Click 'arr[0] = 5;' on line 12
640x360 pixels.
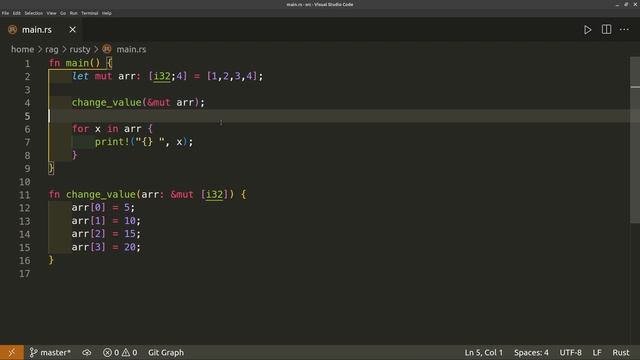103,208
